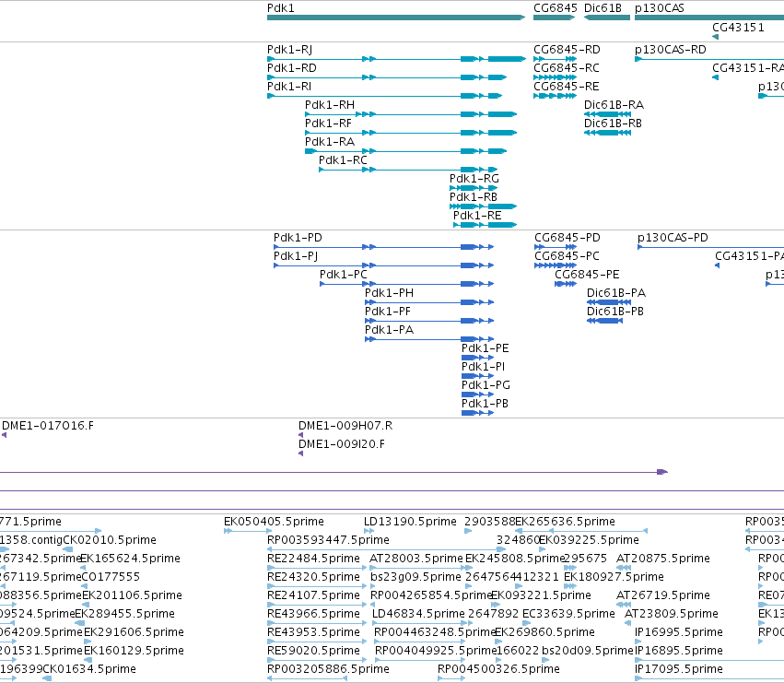Click transcript CG6845-RE
Viewport: 784px width, 683px height.
pos(555,96)
